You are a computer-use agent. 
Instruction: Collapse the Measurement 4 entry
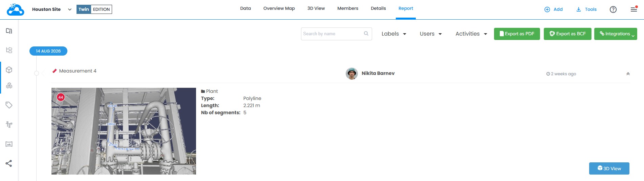pos(628,74)
